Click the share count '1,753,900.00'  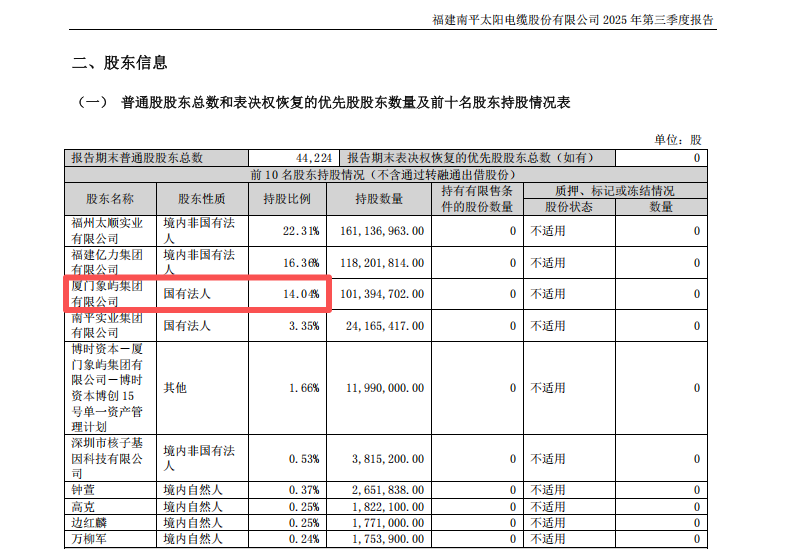point(388,539)
